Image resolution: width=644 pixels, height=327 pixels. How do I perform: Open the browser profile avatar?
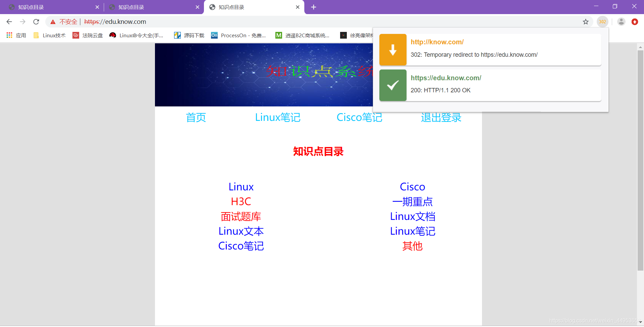click(x=621, y=21)
